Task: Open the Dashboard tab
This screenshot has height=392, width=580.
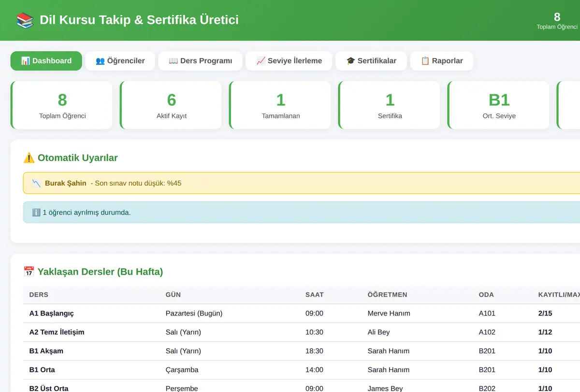Action: click(x=46, y=61)
